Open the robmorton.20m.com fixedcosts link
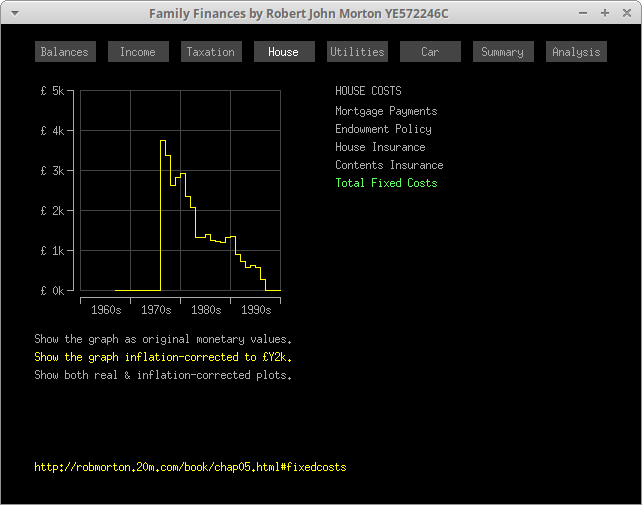The height and width of the screenshot is (505, 642). [x=190, y=467]
